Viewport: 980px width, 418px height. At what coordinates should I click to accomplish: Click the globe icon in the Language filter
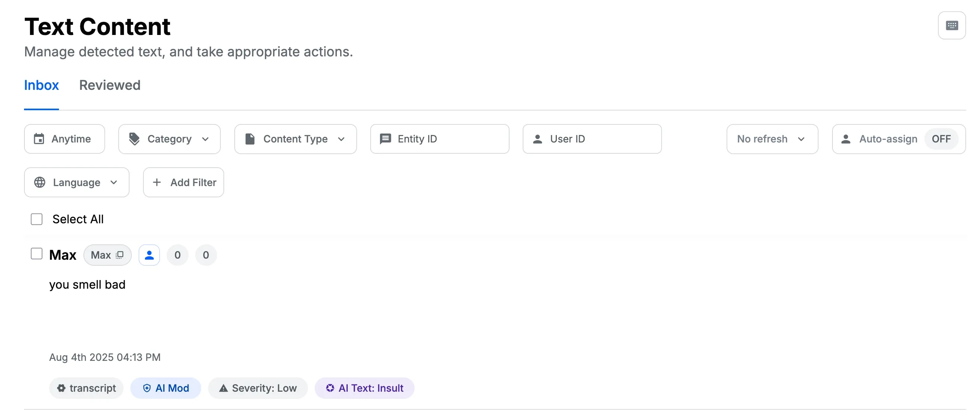click(39, 182)
